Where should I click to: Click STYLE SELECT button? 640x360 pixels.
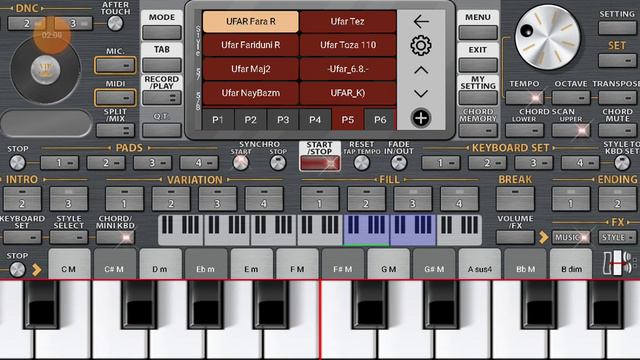[x=69, y=237]
